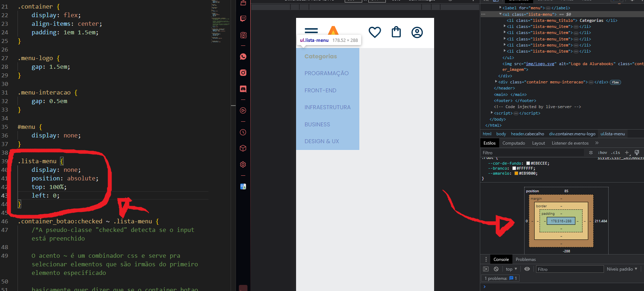644x291 pixels.
Task: Click the DESIGN & UX menu link
Action: coord(322,141)
